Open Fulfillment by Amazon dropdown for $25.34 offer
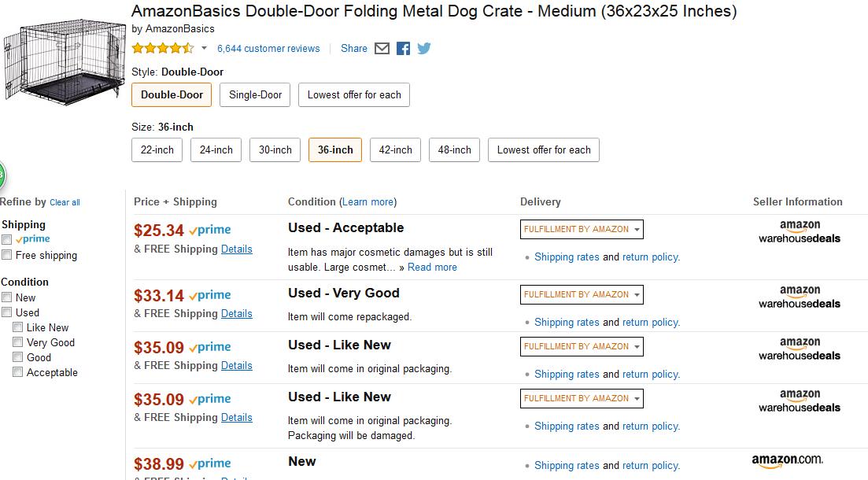The height and width of the screenshot is (480, 868). pyautogui.click(x=582, y=230)
